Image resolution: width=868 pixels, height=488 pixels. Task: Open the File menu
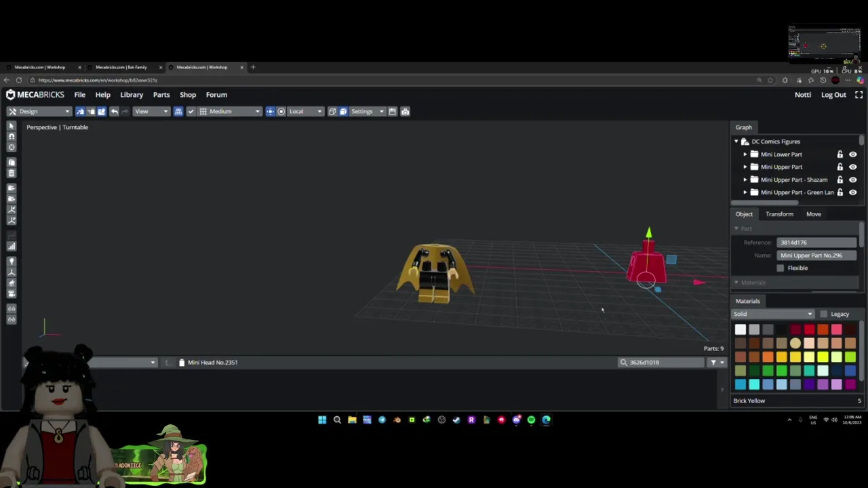pyautogui.click(x=80, y=95)
